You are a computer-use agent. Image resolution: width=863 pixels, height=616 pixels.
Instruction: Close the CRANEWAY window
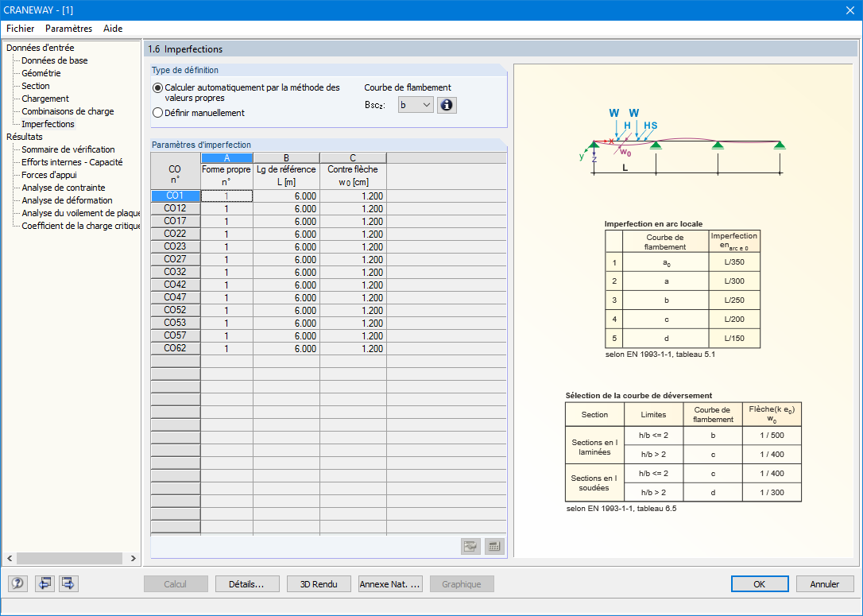point(849,10)
